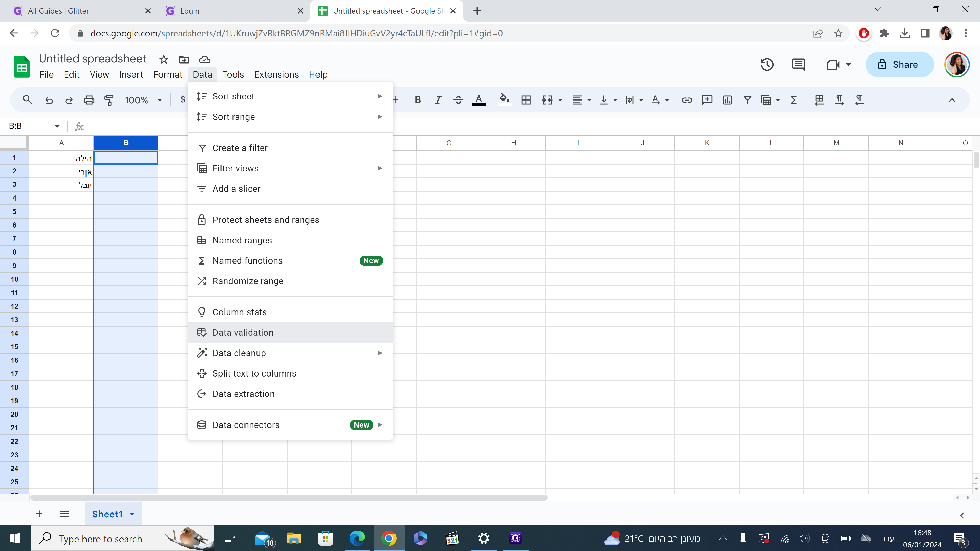Click the Share button
Screen dimensions: 980x551
tap(899, 64)
